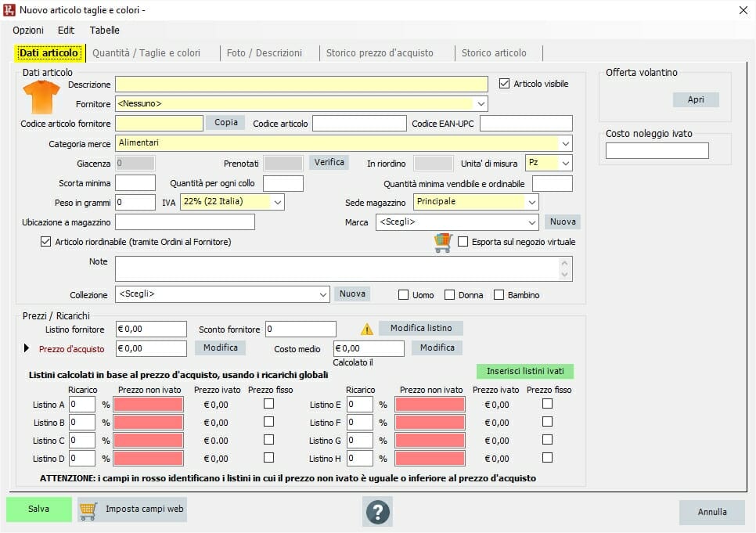Image resolution: width=756 pixels, height=533 pixels.
Task: Click the black arrow beside Prezzo d'acquisto
Action: click(27, 348)
